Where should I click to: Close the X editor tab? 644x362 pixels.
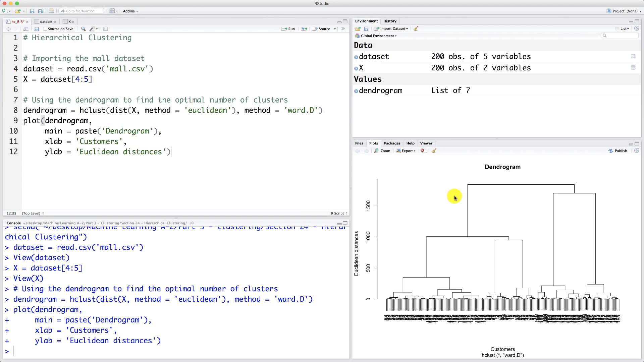tap(73, 22)
